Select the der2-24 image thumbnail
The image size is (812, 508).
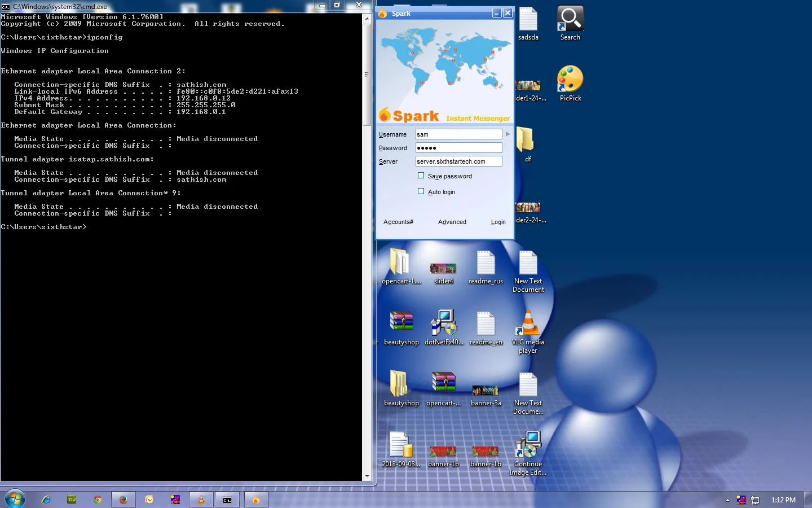point(528,208)
